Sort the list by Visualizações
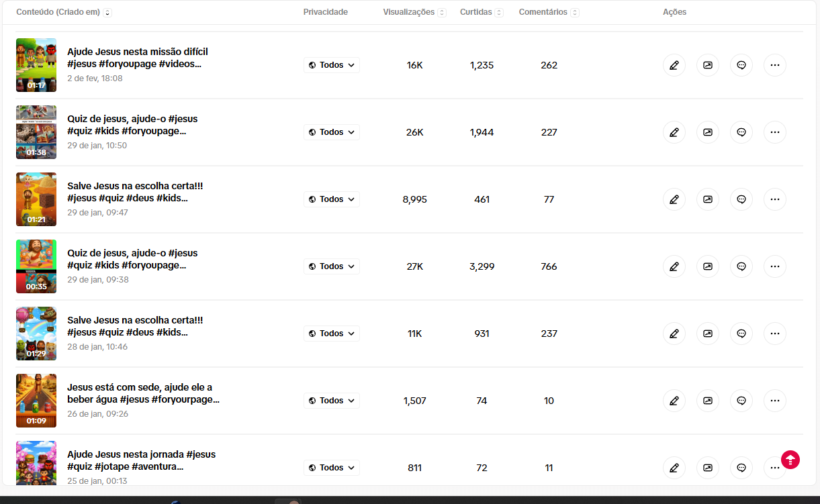This screenshot has height=504, width=820. pos(441,13)
